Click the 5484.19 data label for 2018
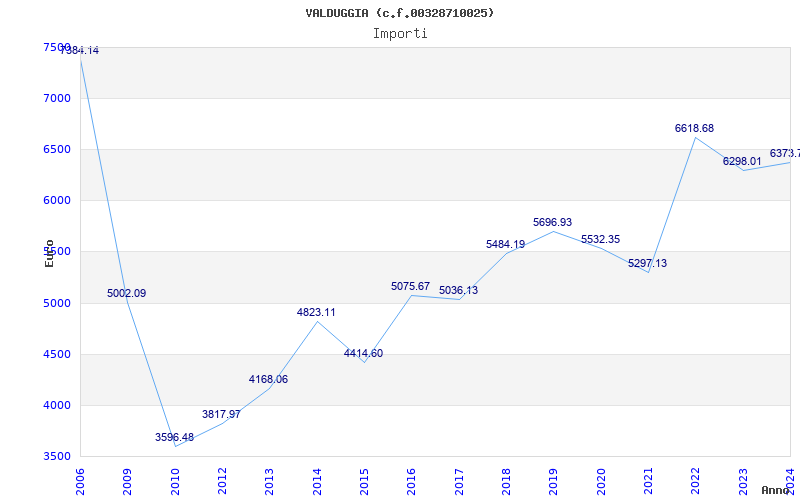 click(x=505, y=244)
